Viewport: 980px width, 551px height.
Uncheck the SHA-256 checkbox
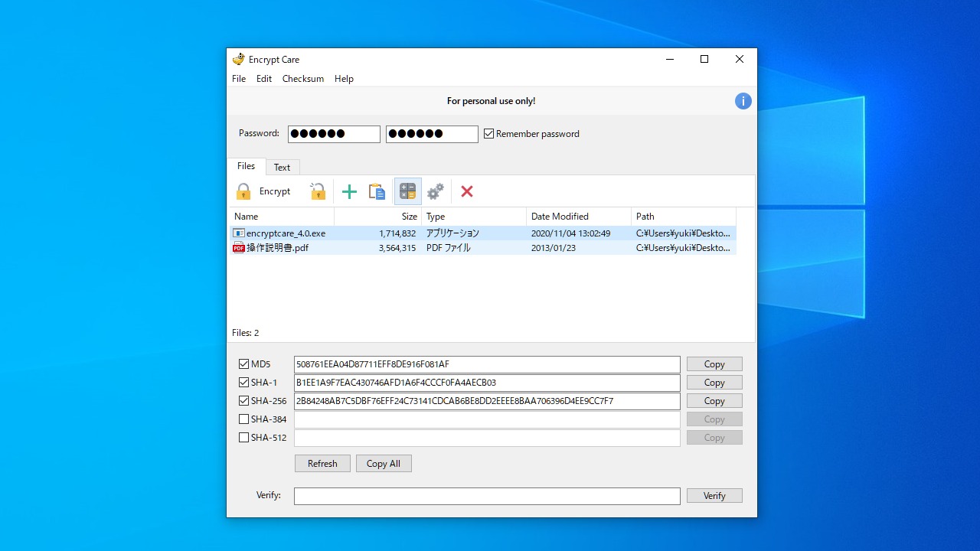(243, 401)
